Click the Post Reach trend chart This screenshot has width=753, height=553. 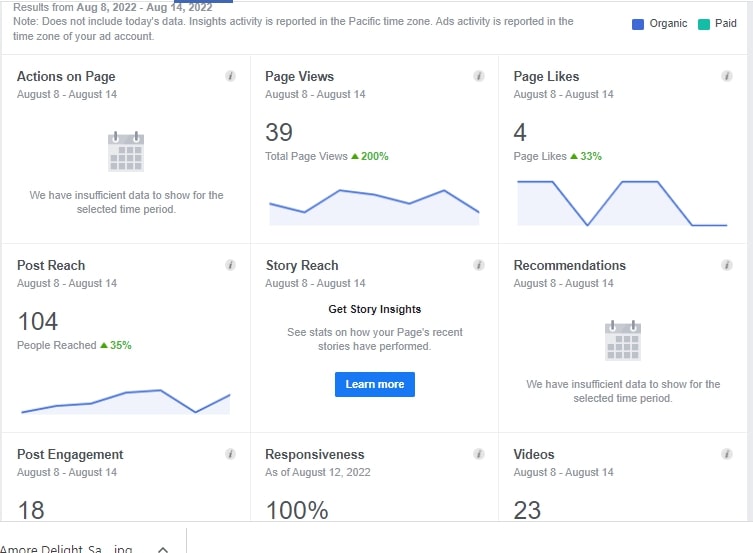coord(125,400)
